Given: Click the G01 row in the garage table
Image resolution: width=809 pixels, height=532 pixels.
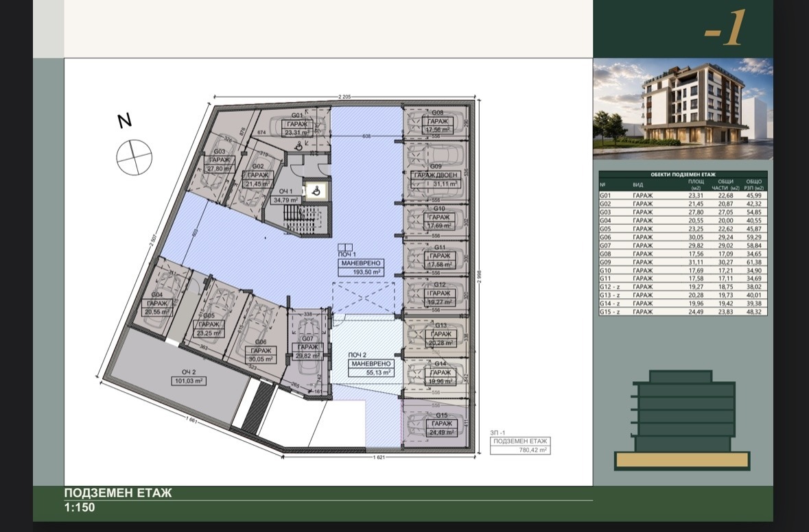Looking at the screenshot, I should coord(683,195).
